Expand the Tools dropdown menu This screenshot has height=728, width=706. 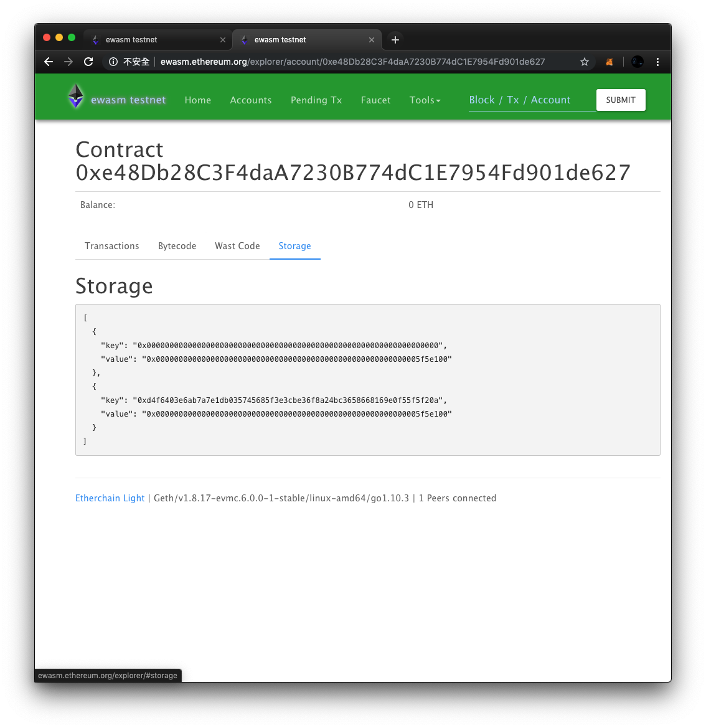click(425, 100)
